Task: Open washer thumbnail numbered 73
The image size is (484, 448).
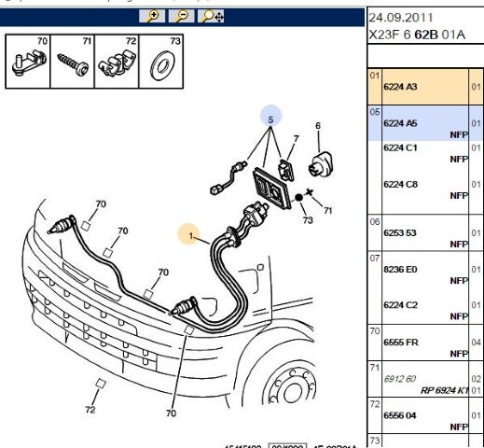Action: pyautogui.click(x=161, y=62)
